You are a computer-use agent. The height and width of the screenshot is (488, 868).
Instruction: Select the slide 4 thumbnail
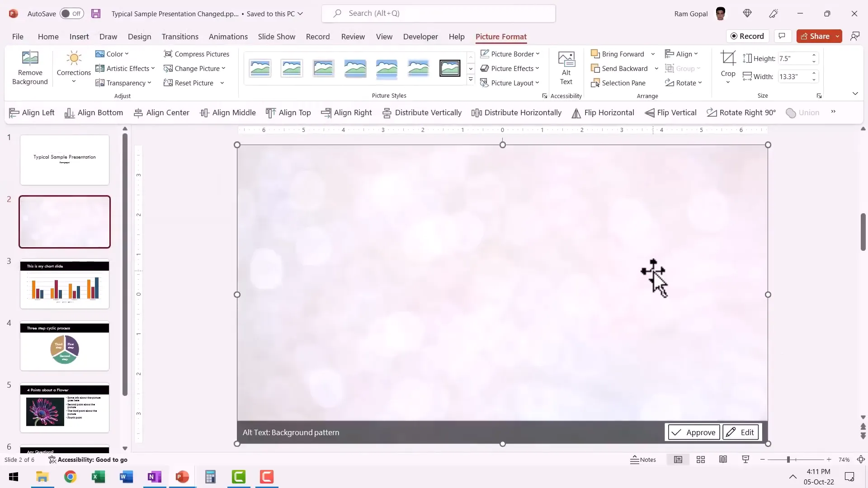[65, 346]
